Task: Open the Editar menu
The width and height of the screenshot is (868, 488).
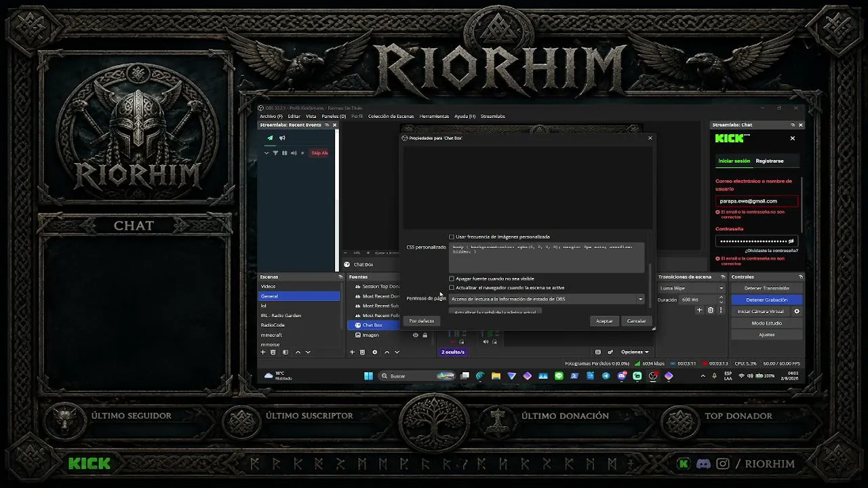Action: tap(294, 116)
